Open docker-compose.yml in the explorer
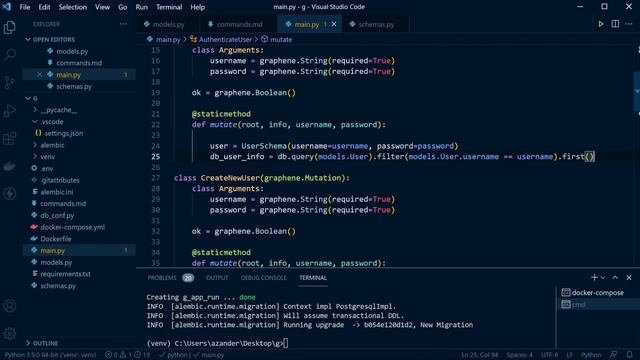Screen dimensions: 640x360 (x=72, y=227)
